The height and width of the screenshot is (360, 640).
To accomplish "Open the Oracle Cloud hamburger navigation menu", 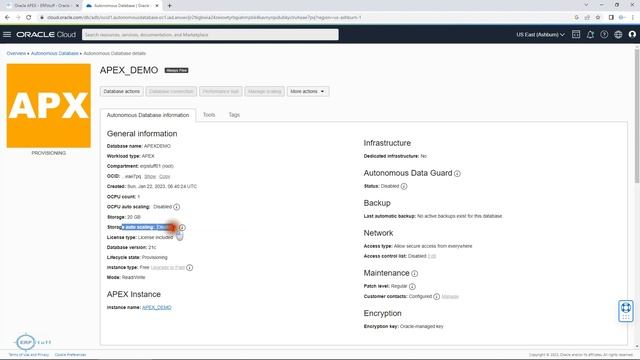I will point(7,35).
